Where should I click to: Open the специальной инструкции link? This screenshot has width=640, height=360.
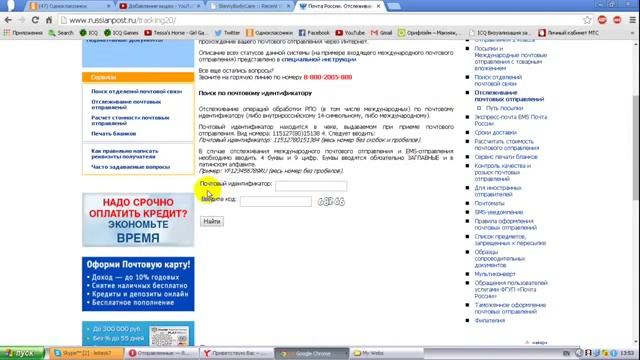click(318, 59)
